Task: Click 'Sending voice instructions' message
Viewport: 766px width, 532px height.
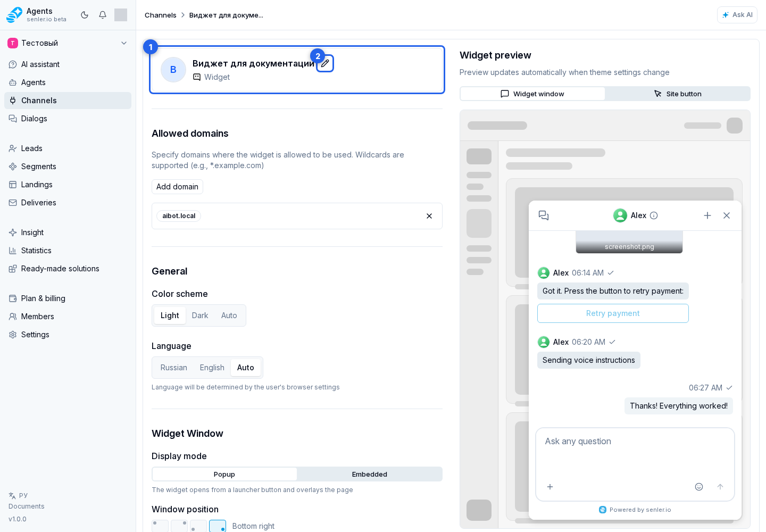Action: pos(589,360)
